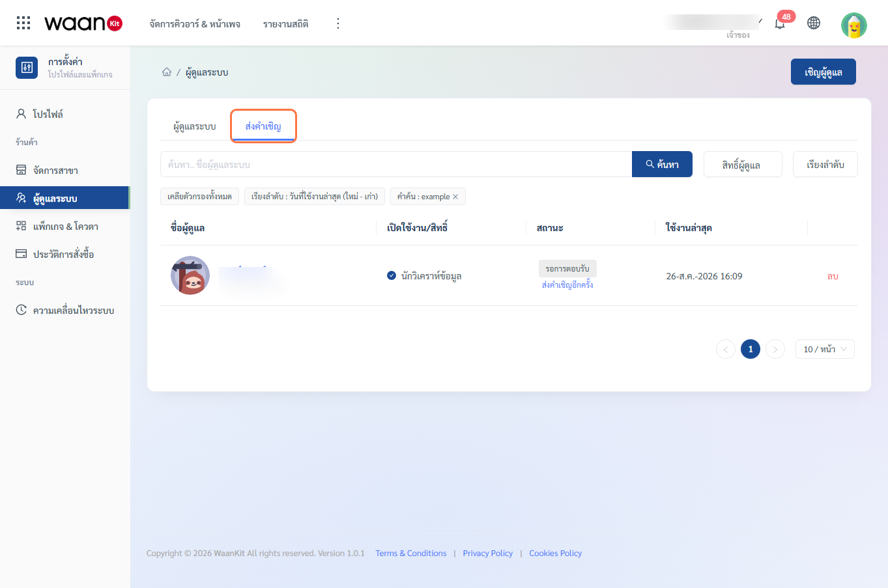Click ผู้ดูแลระบบ breadcrumb text

coord(207,72)
